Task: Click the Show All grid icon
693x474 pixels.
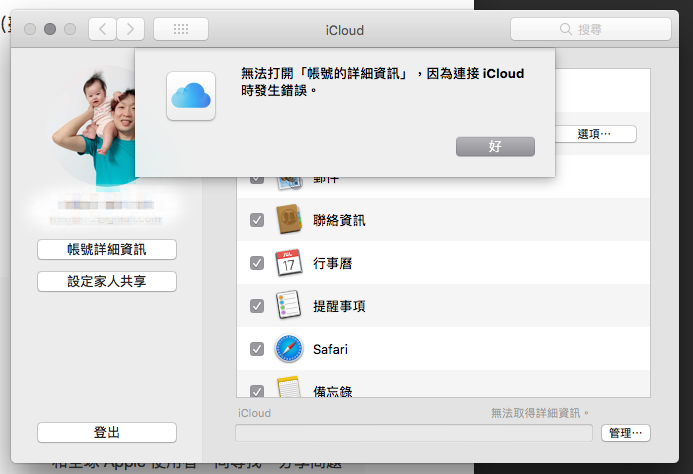Action: coord(181,29)
